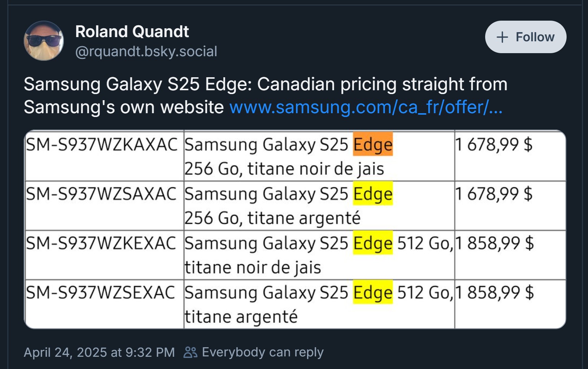Click the SM-S937WZSEXAC model code
This screenshot has width=588, height=369.
(100, 293)
